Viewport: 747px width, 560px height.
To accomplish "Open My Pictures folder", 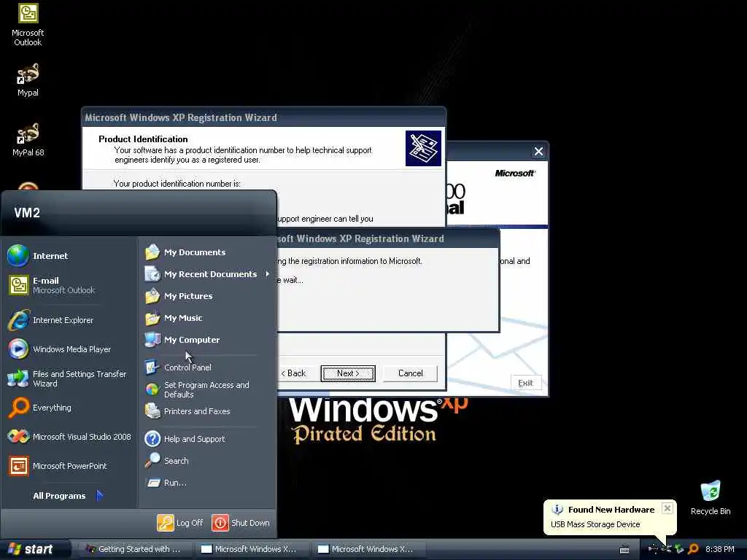I will click(x=179, y=296).
